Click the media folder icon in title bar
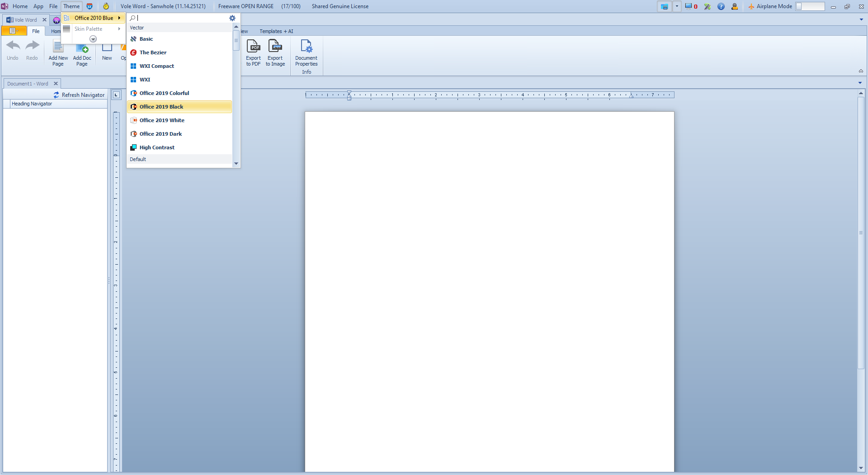868x475 pixels. [664, 6]
